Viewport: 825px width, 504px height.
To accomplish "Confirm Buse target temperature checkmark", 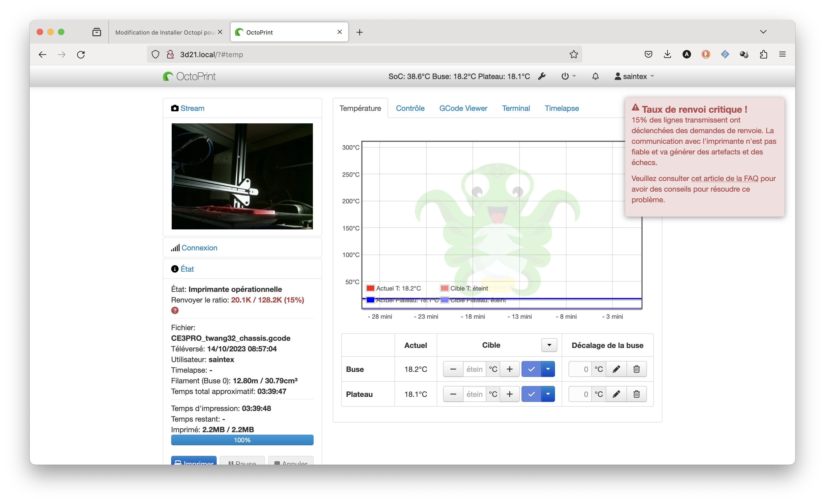I will coord(531,369).
